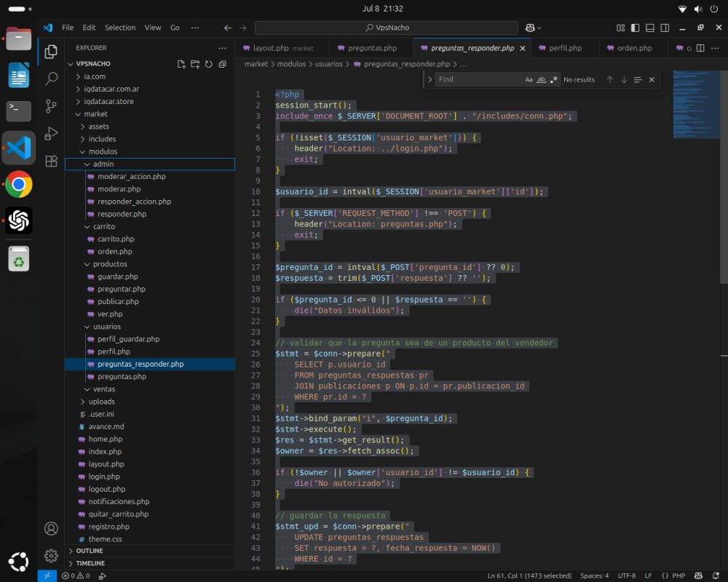Open errors and warnings in status bar
This screenshot has height=582, width=728.
coord(76,576)
